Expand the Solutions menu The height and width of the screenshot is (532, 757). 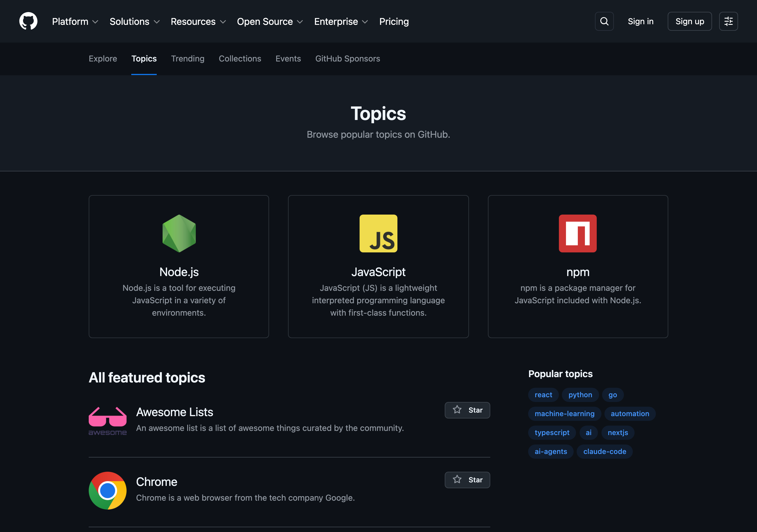135,21
